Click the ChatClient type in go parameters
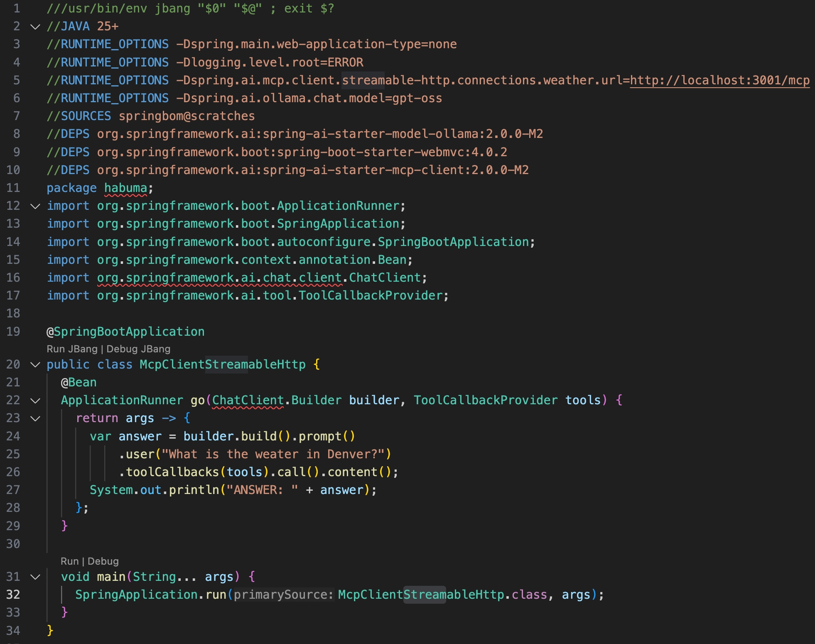 (248, 400)
